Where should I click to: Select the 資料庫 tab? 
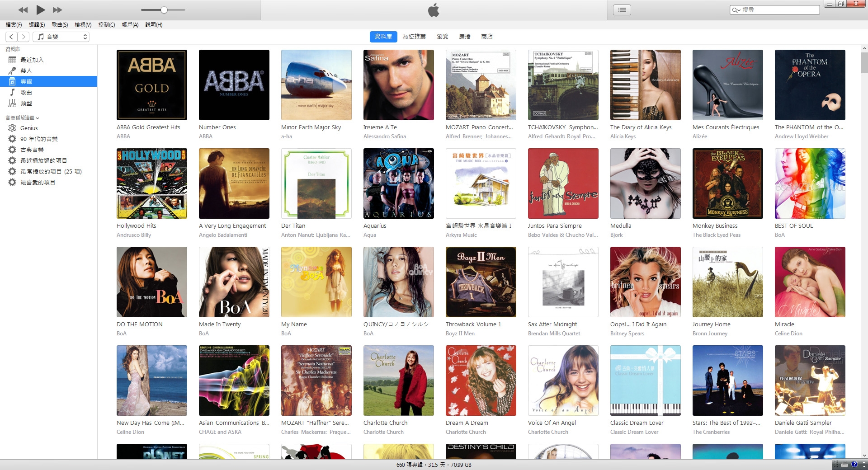pyautogui.click(x=383, y=37)
